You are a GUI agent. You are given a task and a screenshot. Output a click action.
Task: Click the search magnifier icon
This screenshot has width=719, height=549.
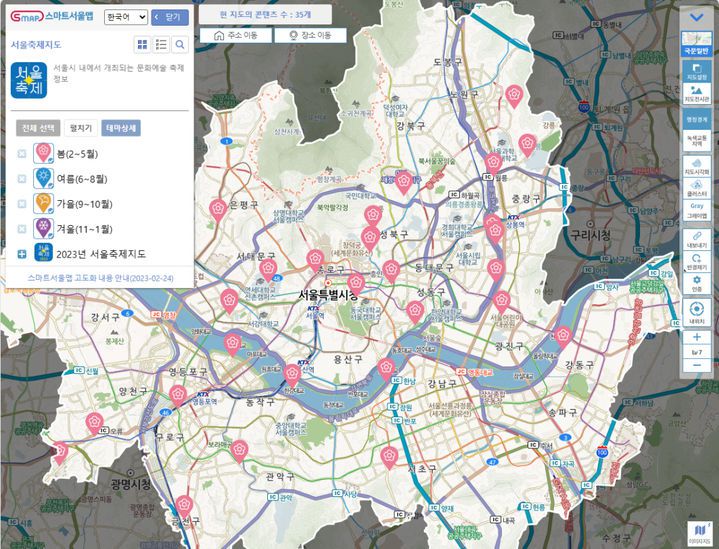180,45
